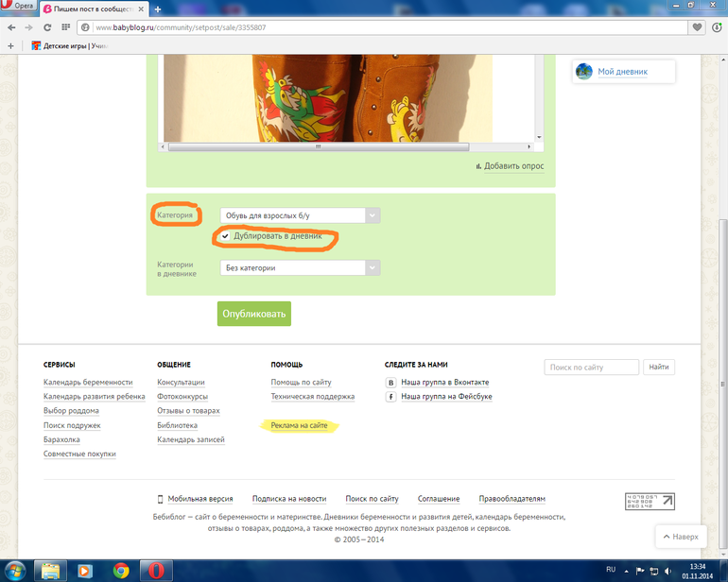Open a new tab with plus icon

click(157, 9)
